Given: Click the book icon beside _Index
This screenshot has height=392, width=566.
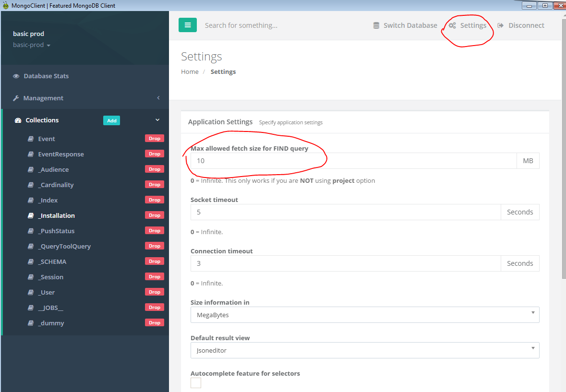Looking at the screenshot, I should (31, 200).
